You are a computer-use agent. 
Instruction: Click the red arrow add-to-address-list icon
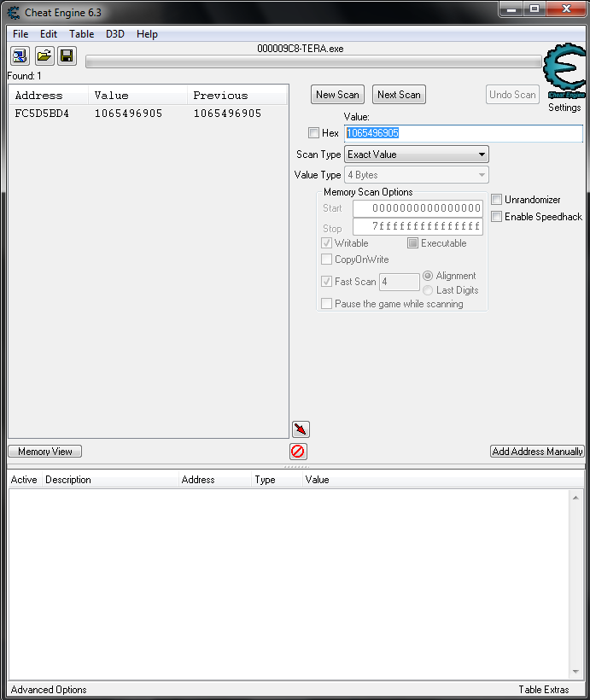(x=300, y=429)
